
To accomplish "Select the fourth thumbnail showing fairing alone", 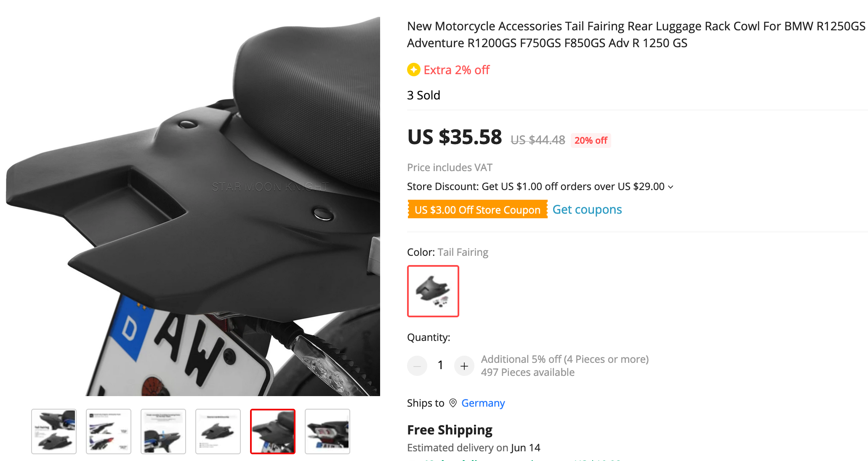I will (218, 432).
